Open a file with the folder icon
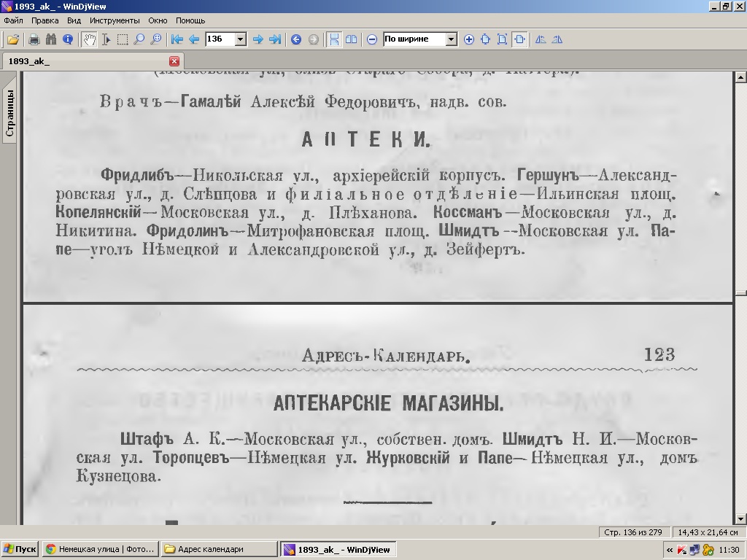The height and width of the screenshot is (560, 747). click(13, 39)
